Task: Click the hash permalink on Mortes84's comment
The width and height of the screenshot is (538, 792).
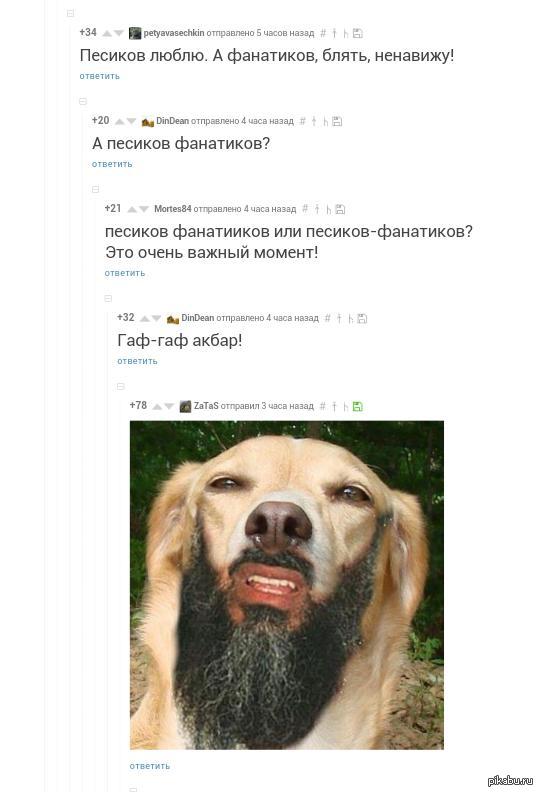Action: coord(305,209)
